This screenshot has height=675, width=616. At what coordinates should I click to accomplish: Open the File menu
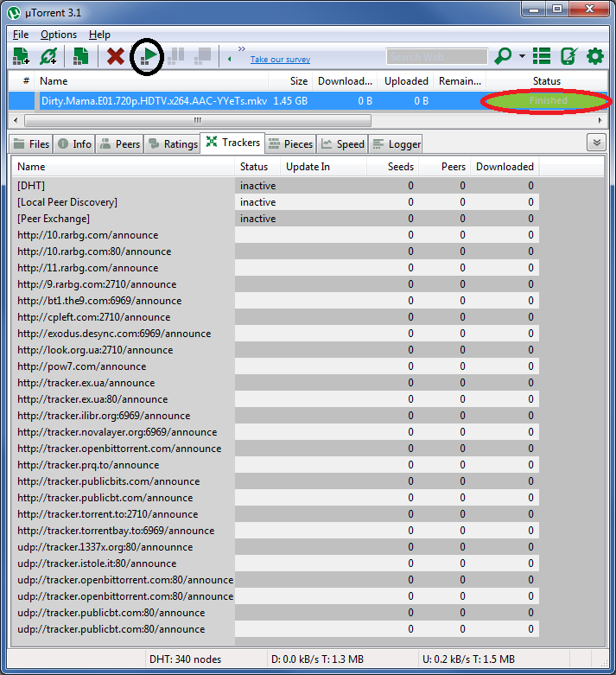[21, 35]
